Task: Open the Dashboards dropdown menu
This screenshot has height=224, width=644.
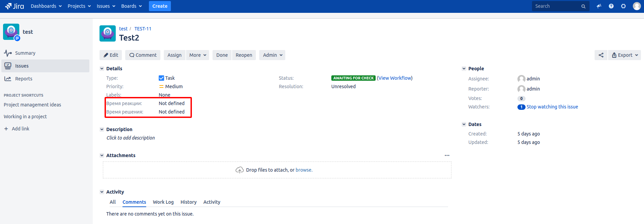Action: point(46,6)
